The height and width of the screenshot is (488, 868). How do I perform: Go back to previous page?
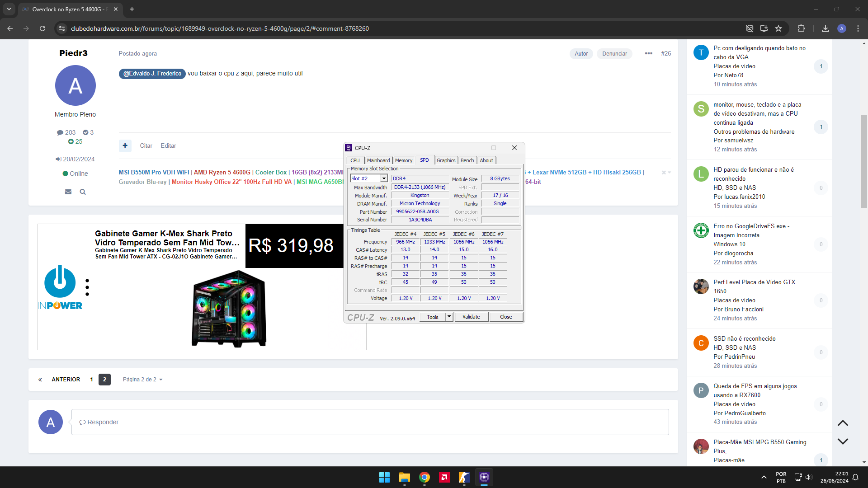[10, 28]
